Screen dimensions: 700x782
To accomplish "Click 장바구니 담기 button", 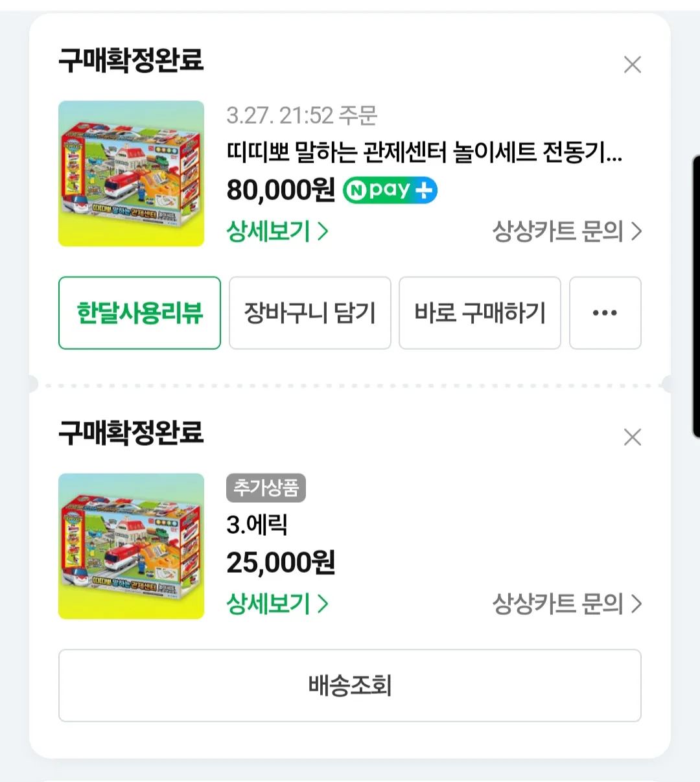I will (310, 313).
